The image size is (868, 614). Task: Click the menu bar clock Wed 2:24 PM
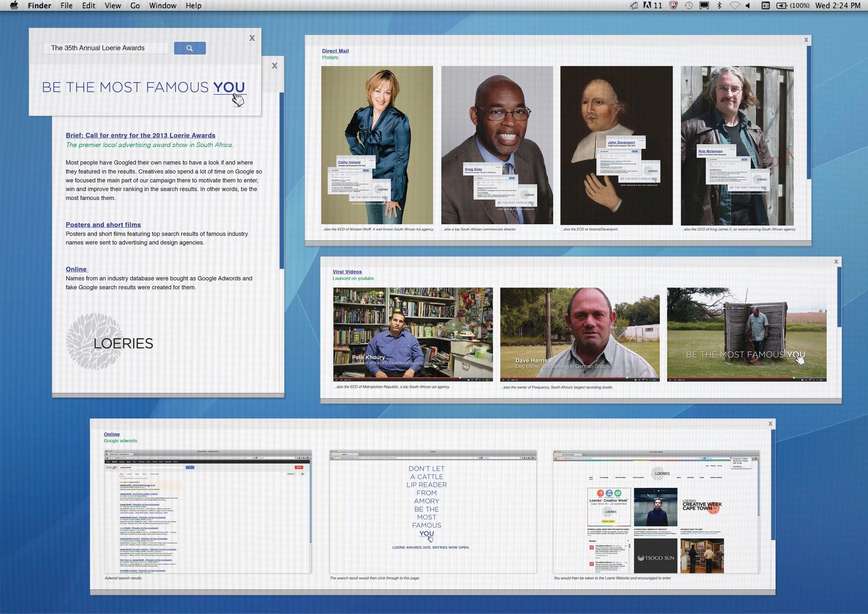(x=838, y=6)
